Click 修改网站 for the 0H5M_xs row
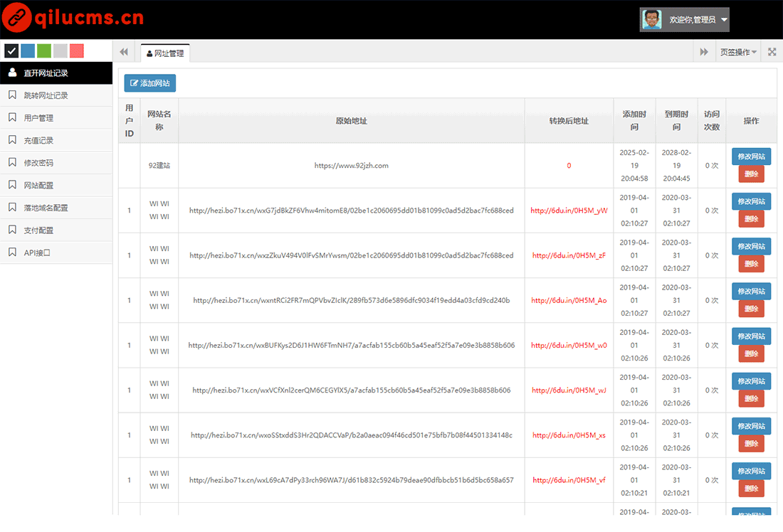Viewport: 783px width, 532px height. coord(752,426)
